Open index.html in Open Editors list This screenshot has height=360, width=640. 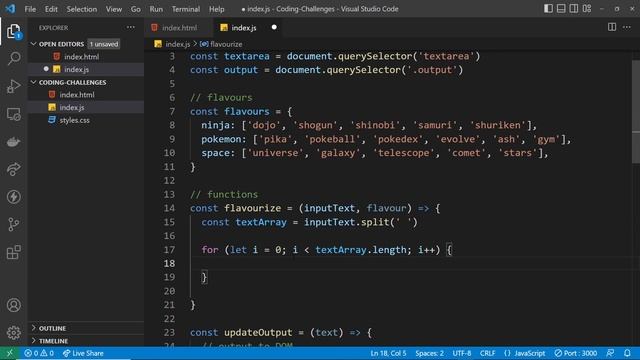pos(86,56)
